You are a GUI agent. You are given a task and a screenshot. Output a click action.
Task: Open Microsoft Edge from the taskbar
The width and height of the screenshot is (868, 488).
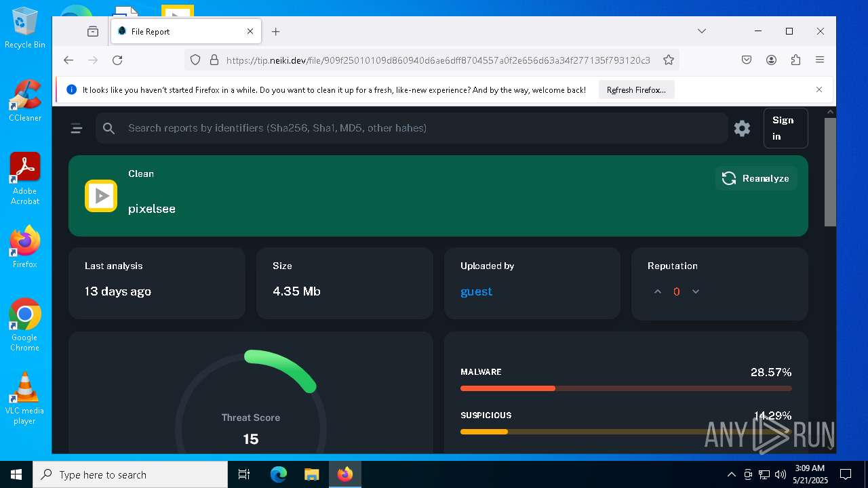(x=279, y=474)
